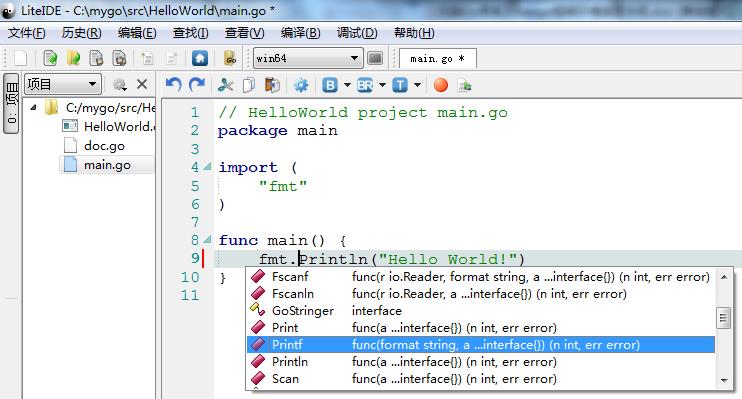Open the 文件(F) menu
This screenshot has width=742, height=399.
pyautogui.click(x=26, y=33)
